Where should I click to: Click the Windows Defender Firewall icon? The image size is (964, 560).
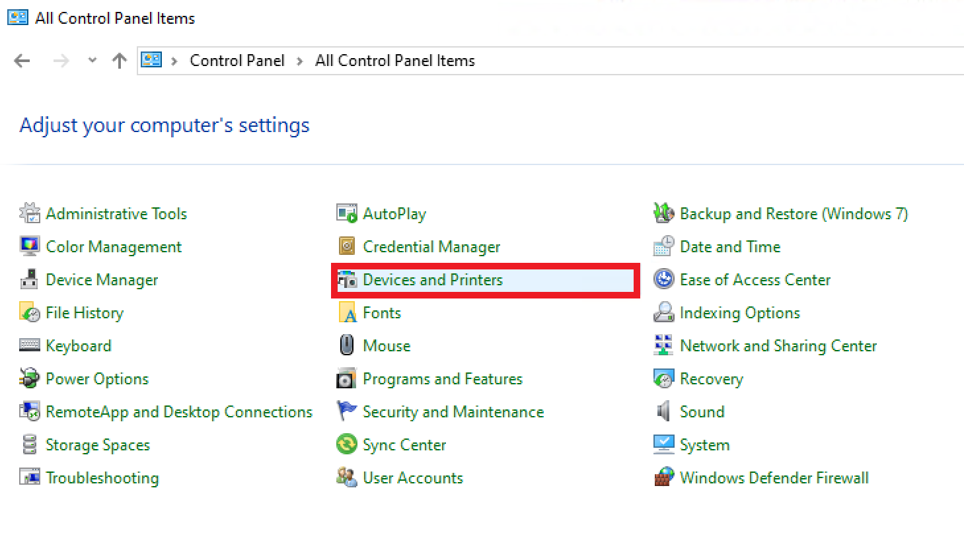(663, 477)
